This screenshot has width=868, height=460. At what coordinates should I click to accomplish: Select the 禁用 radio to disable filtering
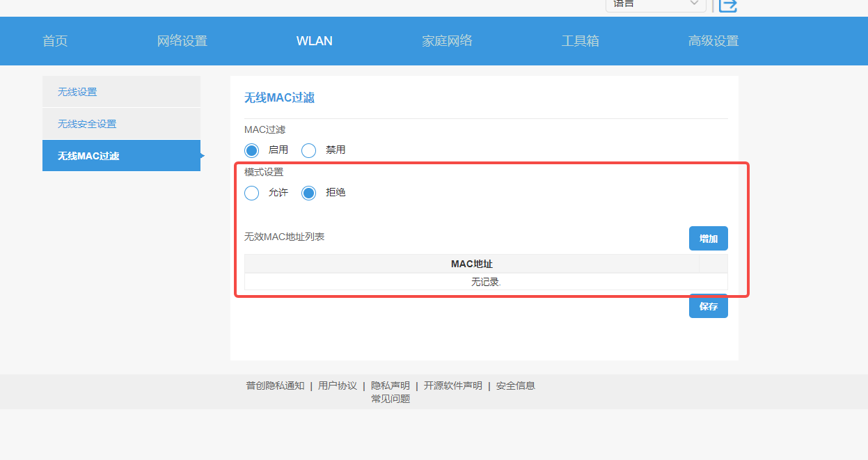[309, 150]
